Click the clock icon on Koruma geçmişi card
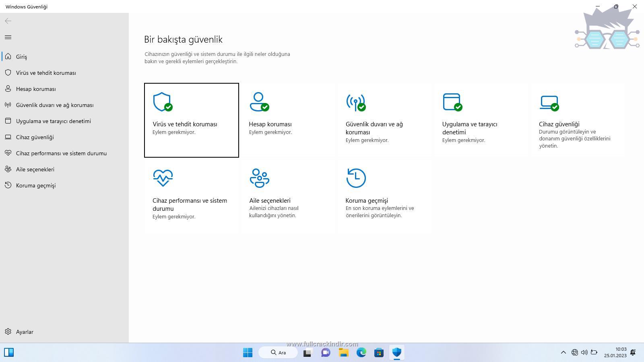The width and height of the screenshot is (644, 362). click(x=356, y=178)
